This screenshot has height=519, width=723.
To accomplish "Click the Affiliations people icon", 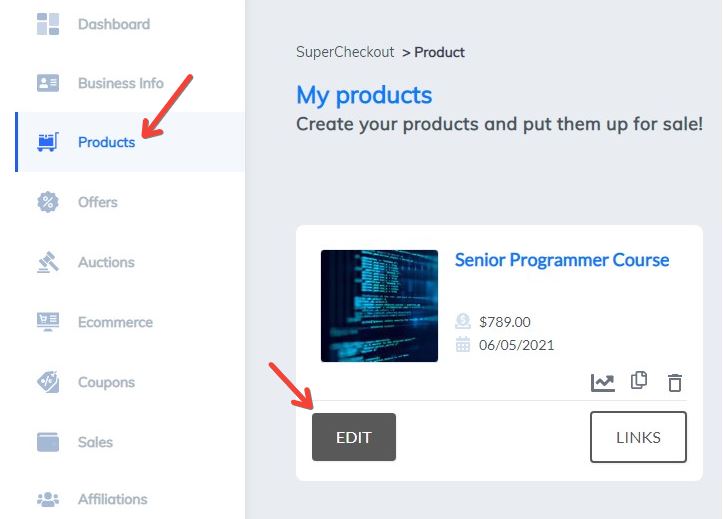I will (x=48, y=499).
